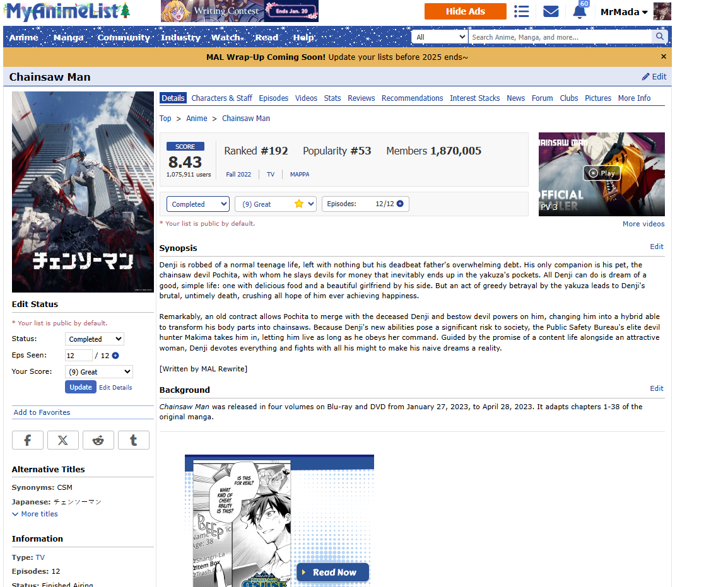This screenshot has width=728, height=587.
Task: Open the Read menu
Action: click(266, 37)
